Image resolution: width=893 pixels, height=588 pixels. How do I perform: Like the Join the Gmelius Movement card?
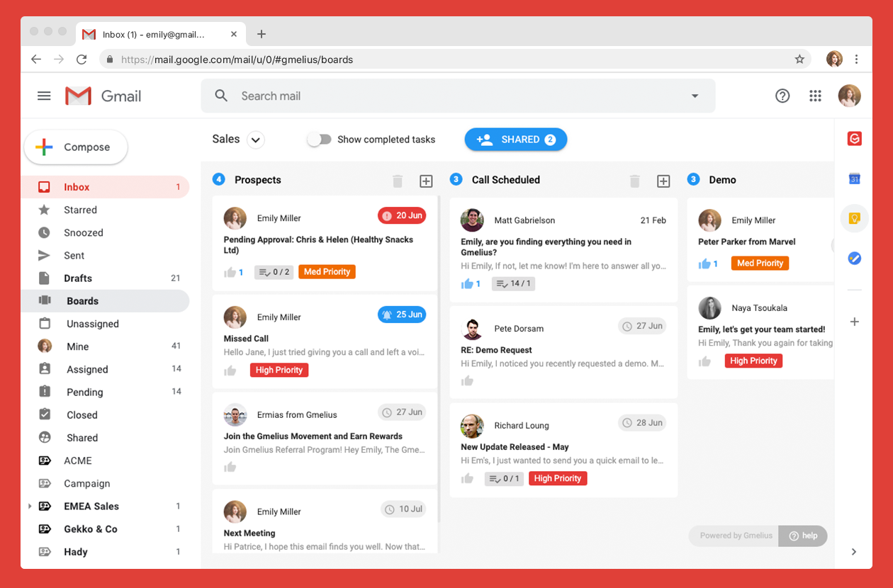230,467
